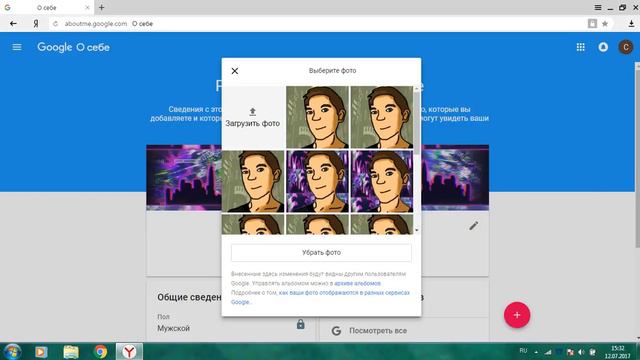Click the Yandex browser taskbar icon

point(129,351)
